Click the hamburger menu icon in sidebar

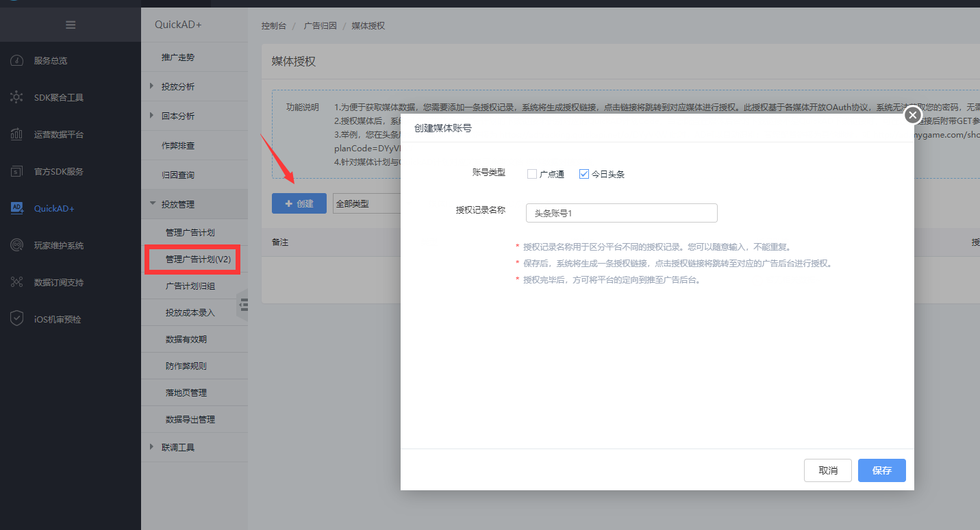point(71,25)
